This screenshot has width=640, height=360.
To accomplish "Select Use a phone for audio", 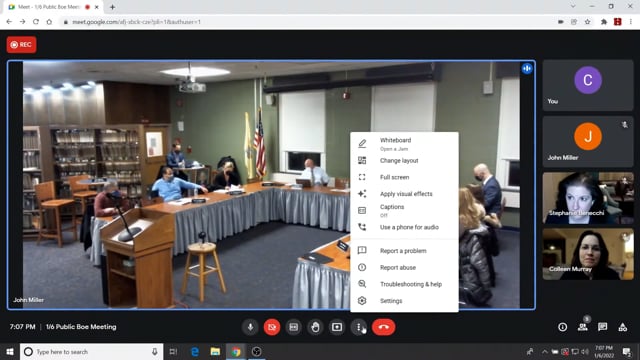I will point(404,227).
